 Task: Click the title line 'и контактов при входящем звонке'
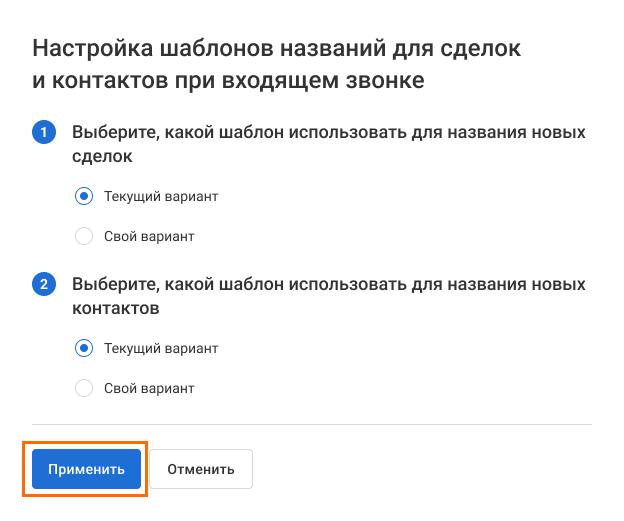[x=229, y=81]
